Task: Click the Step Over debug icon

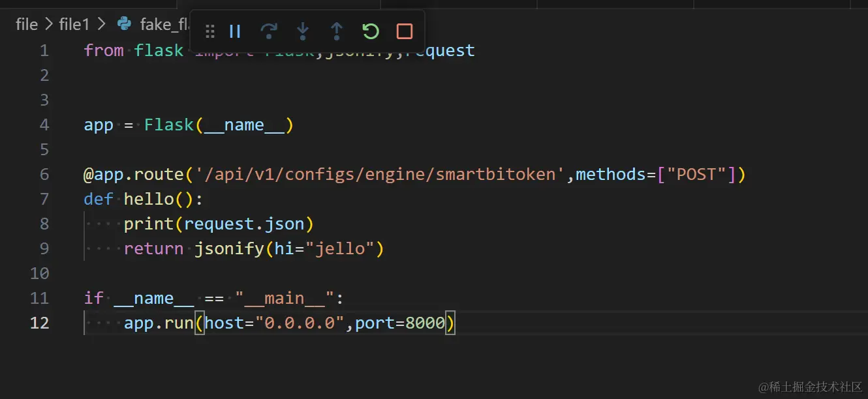Action: [x=269, y=31]
